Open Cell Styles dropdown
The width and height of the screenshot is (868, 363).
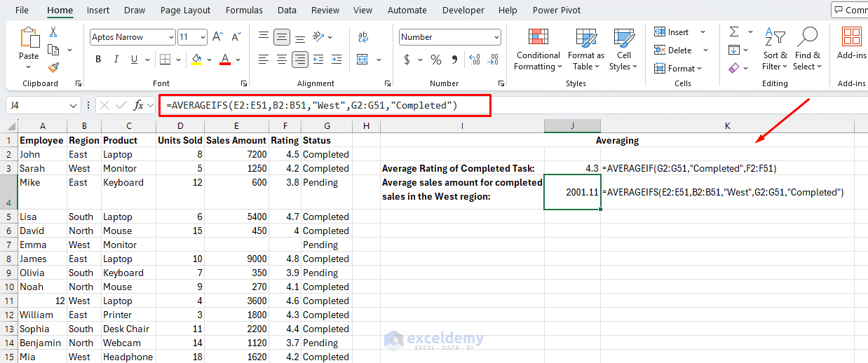[623, 49]
